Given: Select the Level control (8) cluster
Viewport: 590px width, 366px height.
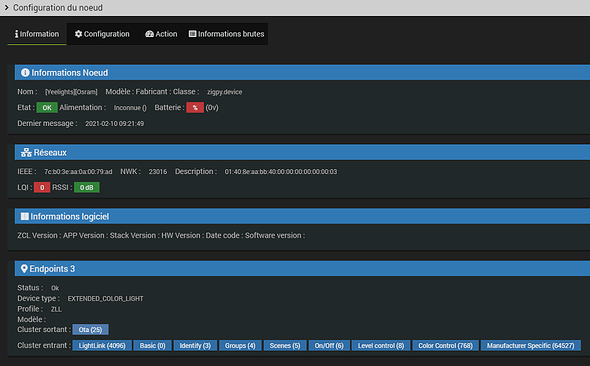Looking at the screenshot, I should coord(381,345).
